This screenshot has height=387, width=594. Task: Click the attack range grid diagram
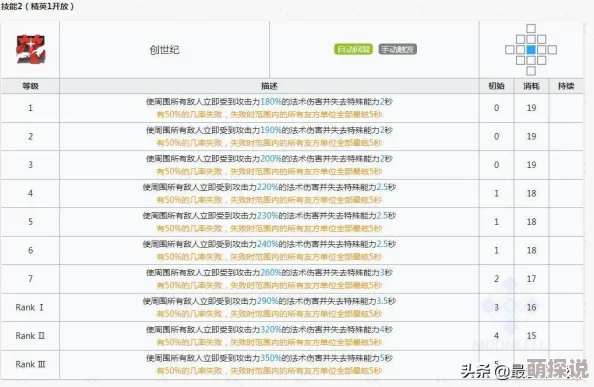pos(531,50)
